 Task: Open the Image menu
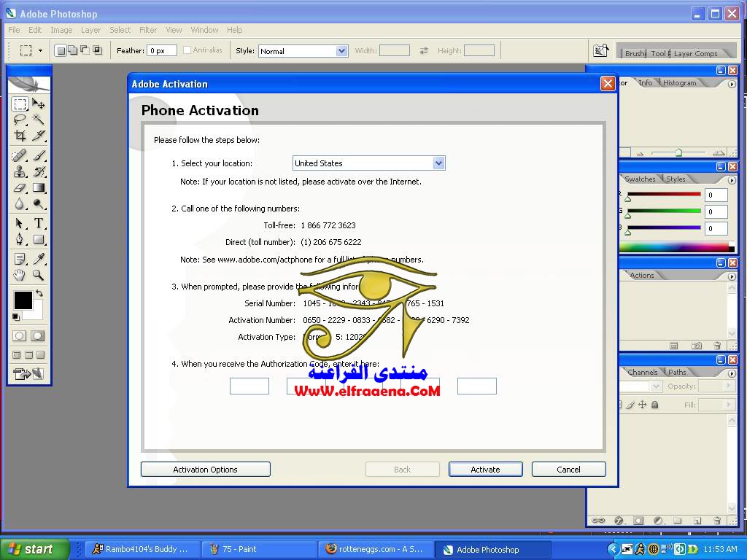61,30
